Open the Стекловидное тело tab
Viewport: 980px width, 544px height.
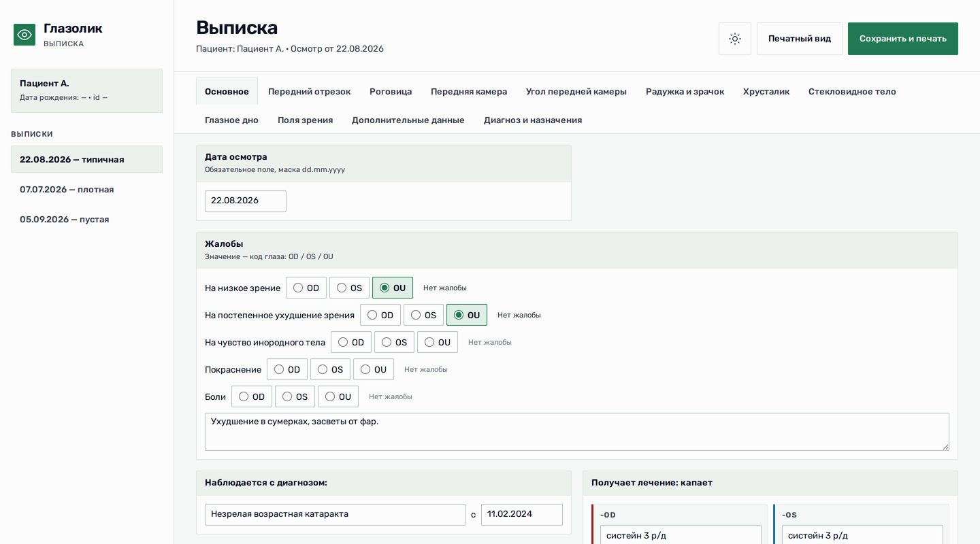852,91
